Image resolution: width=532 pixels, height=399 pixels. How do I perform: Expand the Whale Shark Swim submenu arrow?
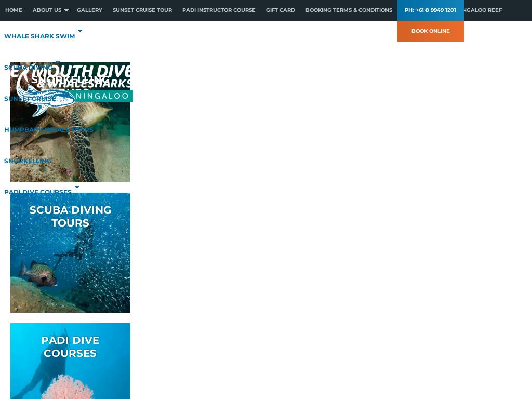pyautogui.click(x=80, y=32)
